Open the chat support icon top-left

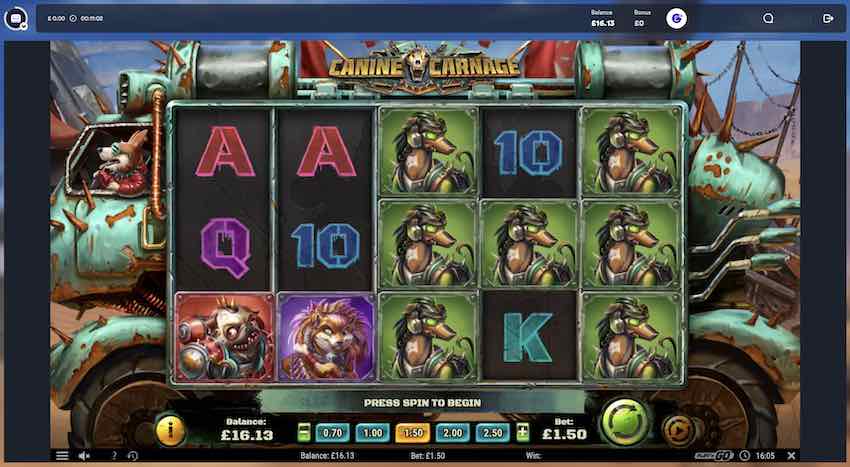(16, 19)
